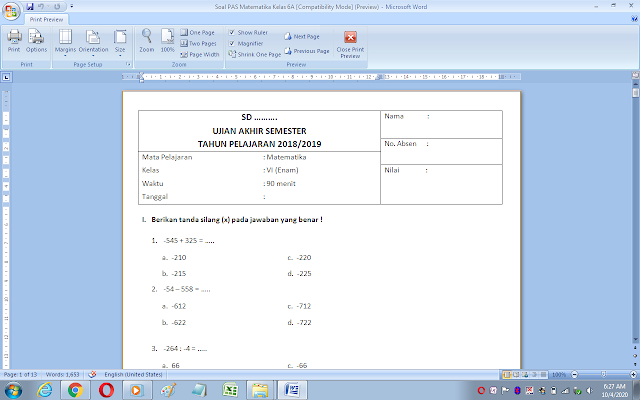
Task: Click Previous Page double-arrow below scrollbar
Action: [x=635, y=348]
